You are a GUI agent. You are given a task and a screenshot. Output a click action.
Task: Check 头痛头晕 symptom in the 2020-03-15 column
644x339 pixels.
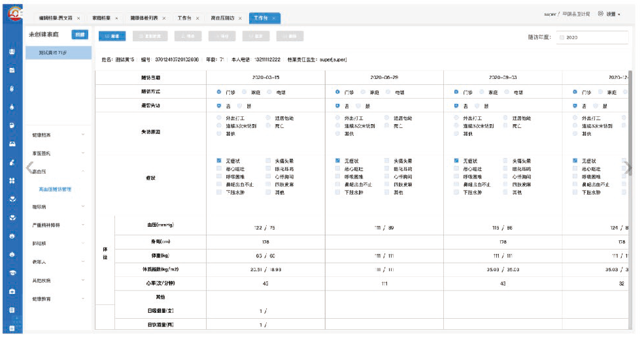tap(269, 161)
